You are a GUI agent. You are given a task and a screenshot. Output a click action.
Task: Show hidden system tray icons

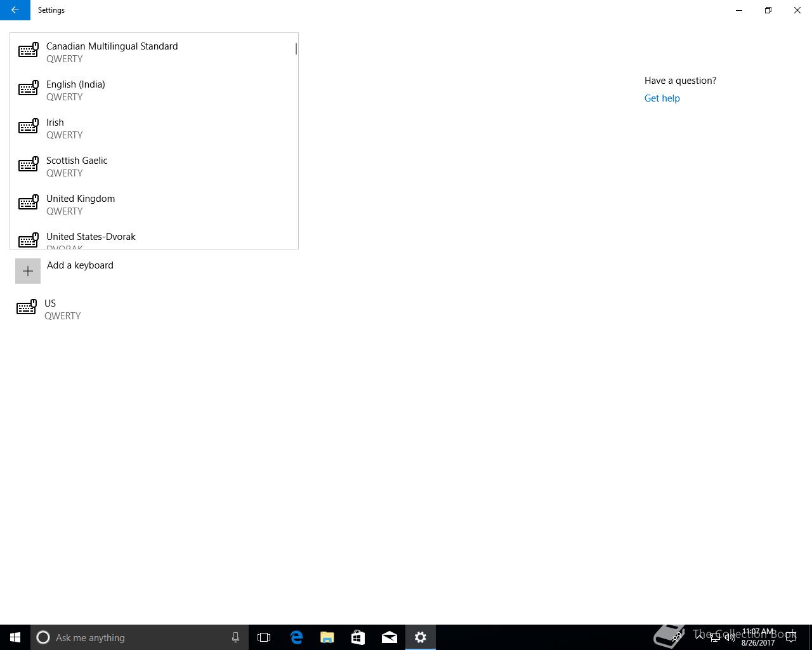pos(700,637)
